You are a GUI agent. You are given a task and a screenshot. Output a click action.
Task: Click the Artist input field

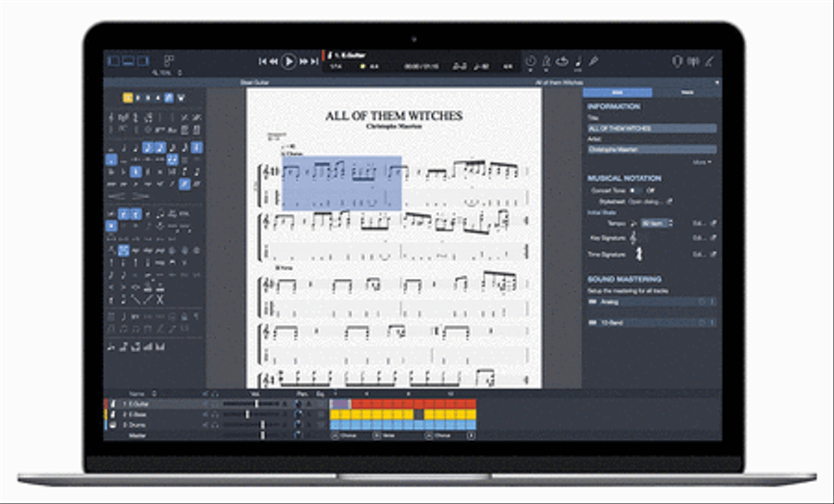click(652, 149)
